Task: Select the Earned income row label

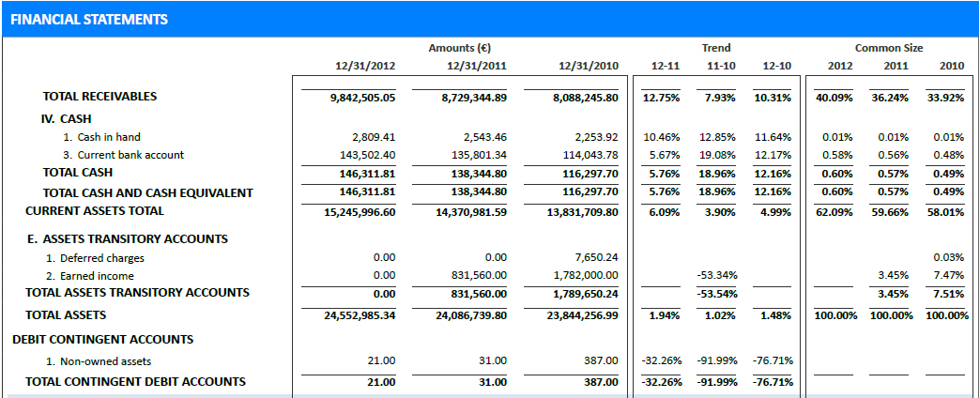Action: click(97, 276)
